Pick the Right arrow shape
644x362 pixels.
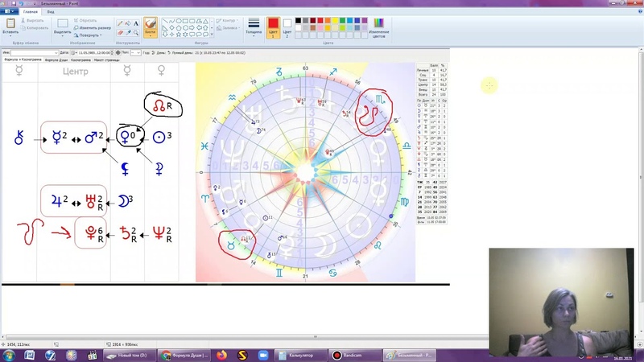pos(192,28)
